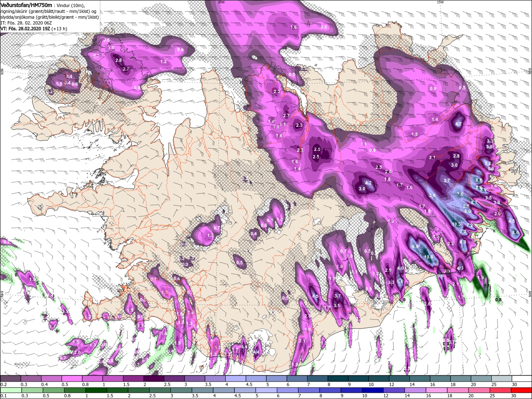The width and height of the screenshot is (532, 399).
Task: Select lower scale pale green swatch between 0.1 and 0.3
Action: (x=11, y=390)
